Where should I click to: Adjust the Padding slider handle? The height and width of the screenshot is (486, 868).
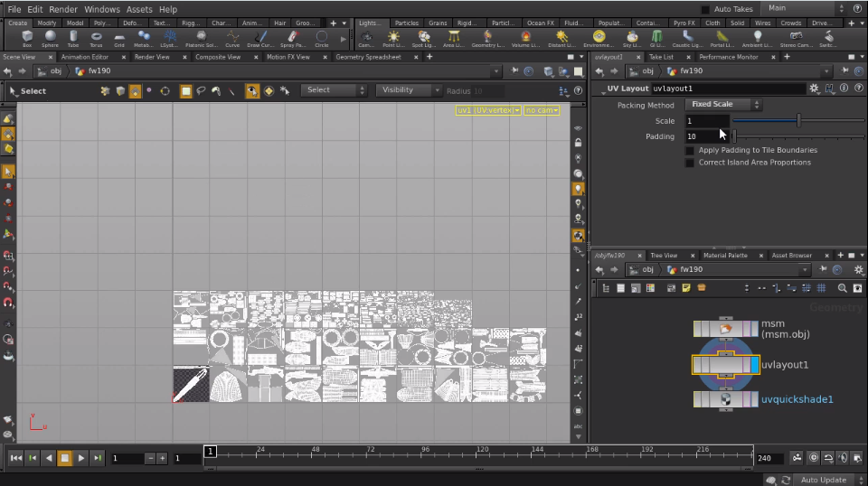[x=734, y=136]
